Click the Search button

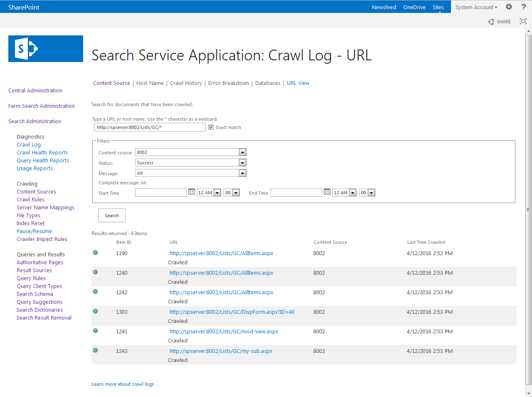112,216
